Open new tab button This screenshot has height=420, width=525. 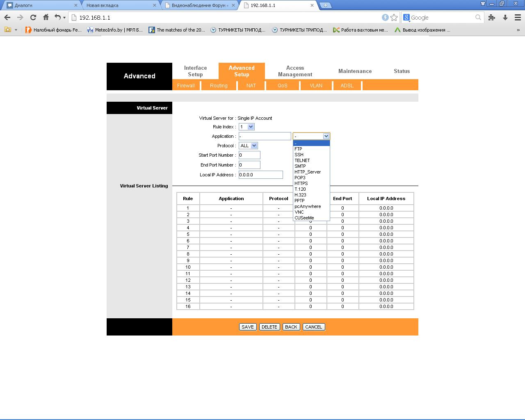325,5
